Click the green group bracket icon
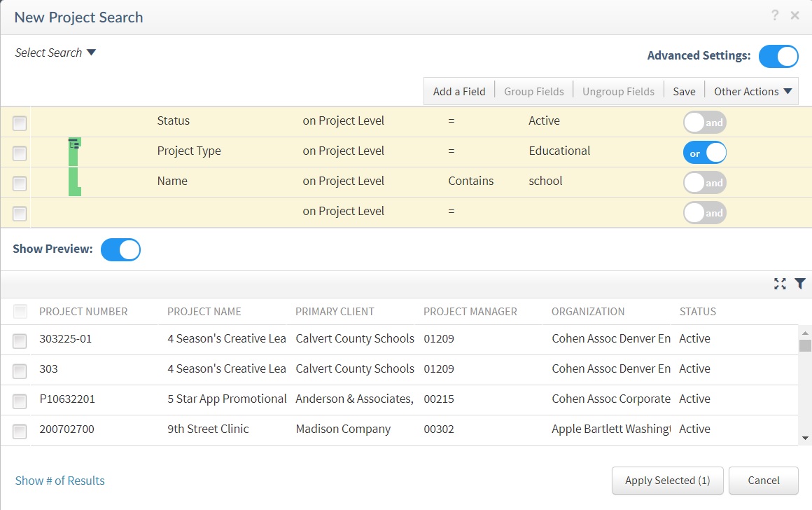The height and width of the screenshot is (510, 812). click(x=74, y=166)
